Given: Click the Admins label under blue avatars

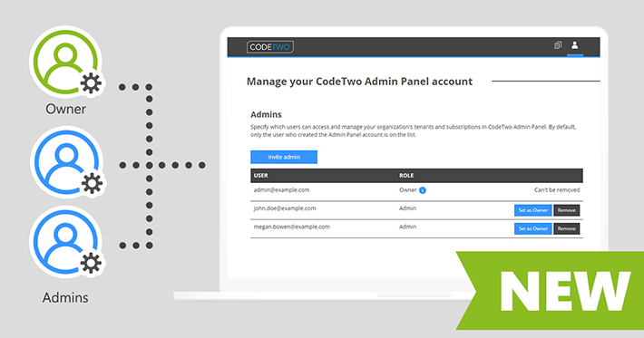Looking at the screenshot, I should 65,297.
